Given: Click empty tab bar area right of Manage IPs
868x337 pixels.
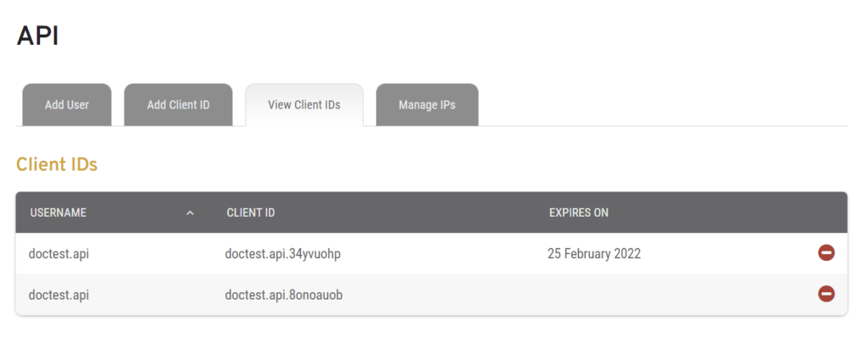Looking at the screenshot, I should (x=663, y=105).
